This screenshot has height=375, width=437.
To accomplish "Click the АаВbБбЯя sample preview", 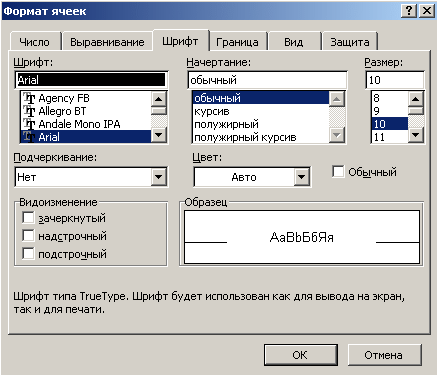I will [302, 237].
